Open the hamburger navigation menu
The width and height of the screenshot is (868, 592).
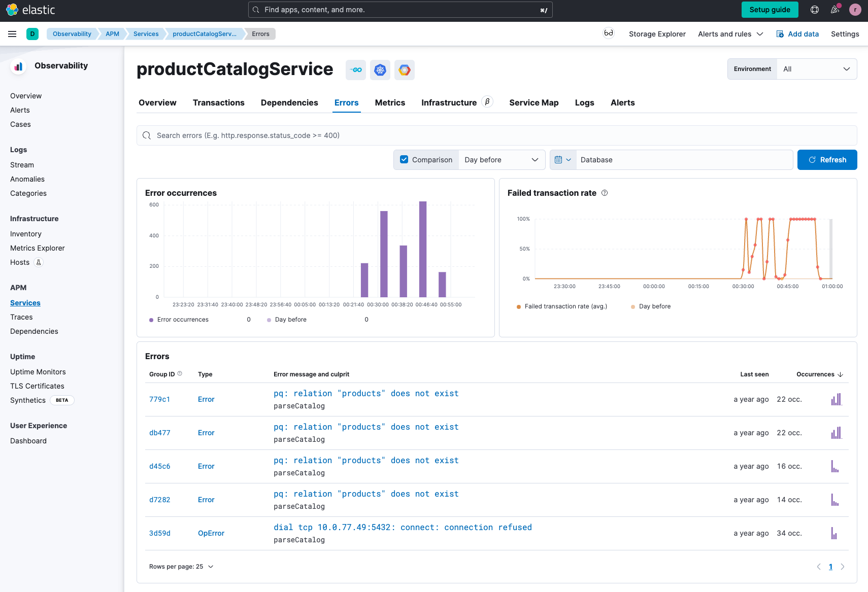coord(12,34)
